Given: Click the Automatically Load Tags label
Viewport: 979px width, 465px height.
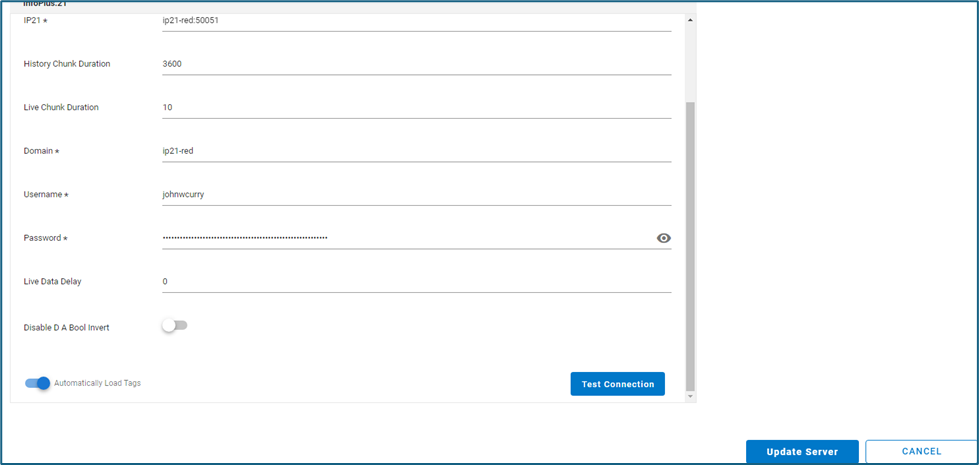Looking at the screenshot, I should (x=97, y=383).
